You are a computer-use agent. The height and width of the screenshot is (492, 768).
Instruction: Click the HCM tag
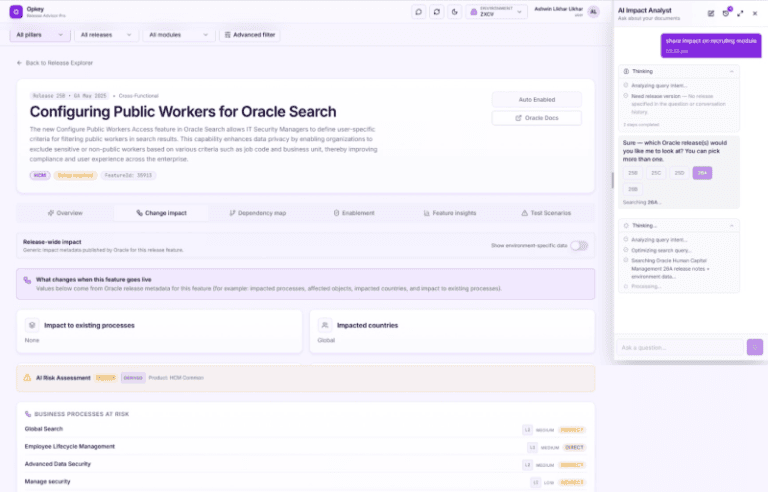[x=40, y=175]
